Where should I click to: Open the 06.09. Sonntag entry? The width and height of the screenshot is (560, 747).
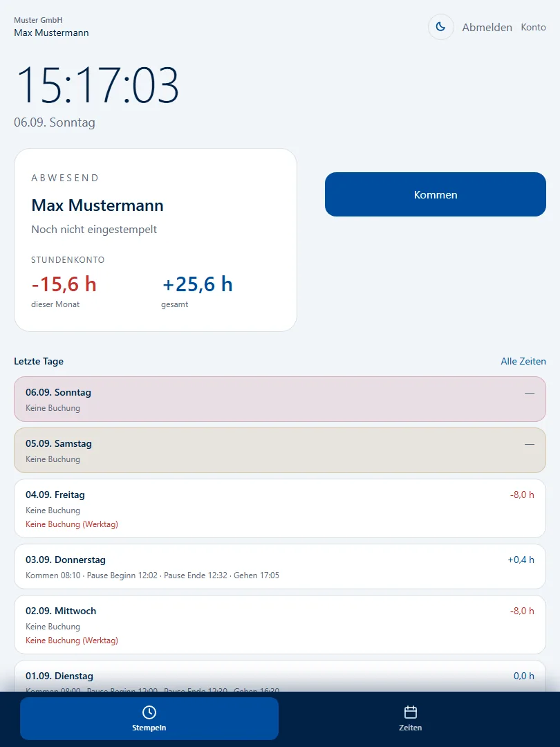pos(280,399)
